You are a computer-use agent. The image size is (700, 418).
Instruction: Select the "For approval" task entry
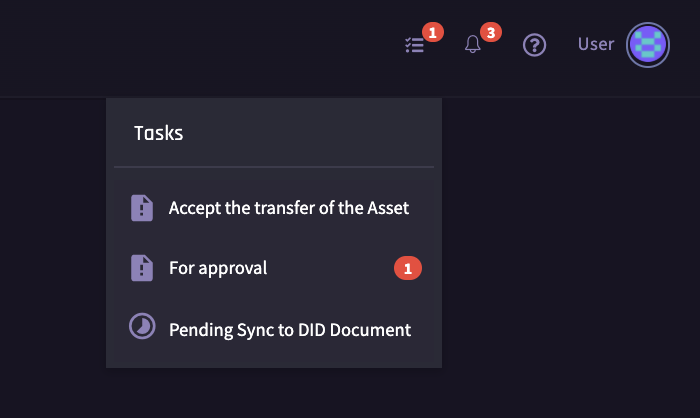[218, 268]
